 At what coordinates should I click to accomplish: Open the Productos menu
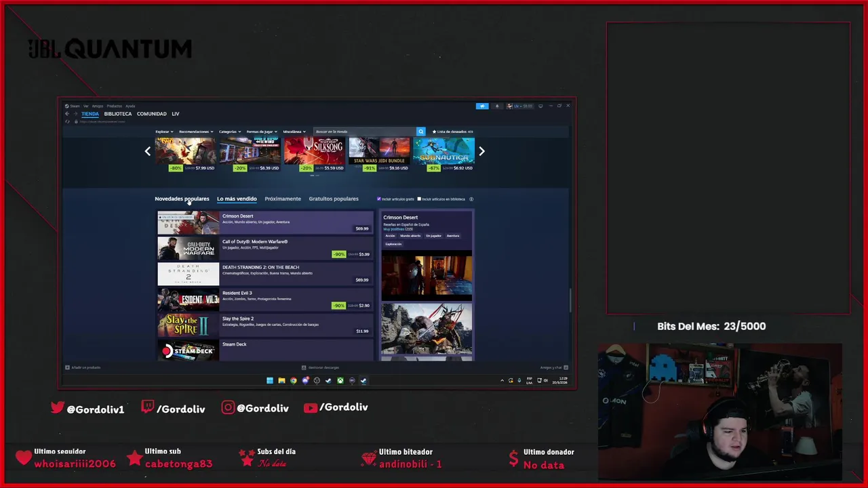pyautogui.click(x=115, y=106)
